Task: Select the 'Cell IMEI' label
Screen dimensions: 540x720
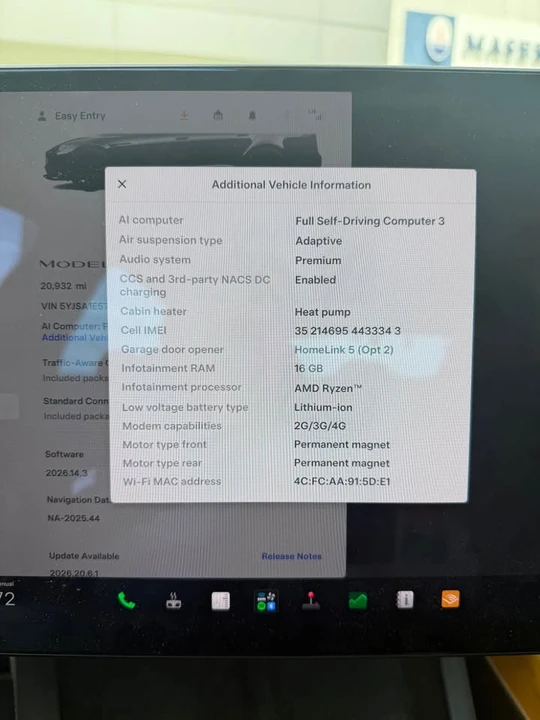Action: (144, 330)
